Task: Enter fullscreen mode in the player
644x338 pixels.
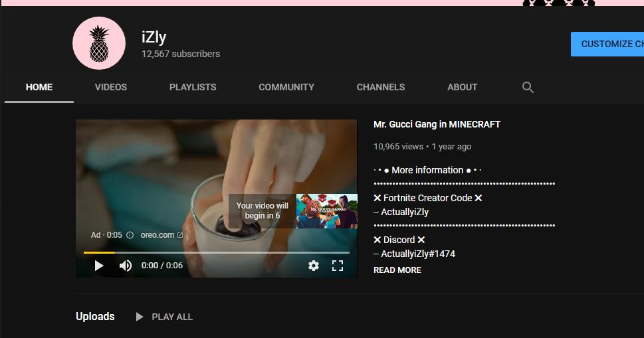Action: pyautogui.click(x=338, y=266)
